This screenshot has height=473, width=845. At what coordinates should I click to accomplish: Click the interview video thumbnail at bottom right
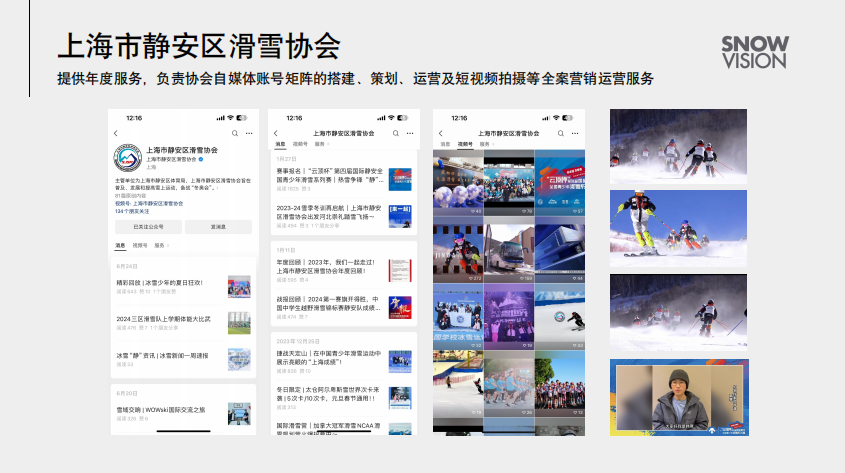(678, 397)
